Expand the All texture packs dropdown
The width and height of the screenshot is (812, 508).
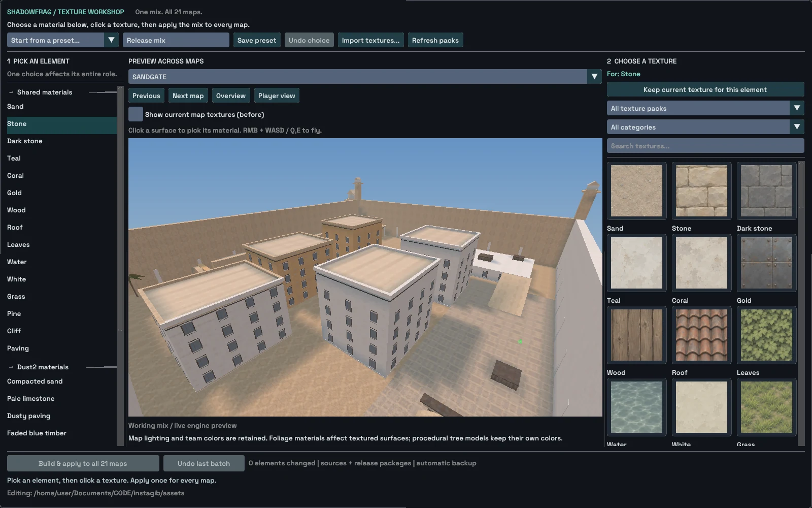705,108
